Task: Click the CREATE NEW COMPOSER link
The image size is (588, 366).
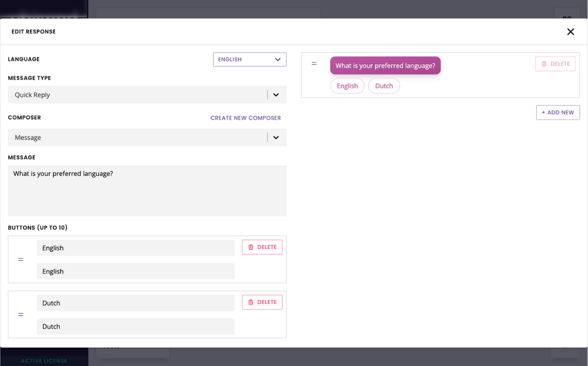Action: click(246, 118)
